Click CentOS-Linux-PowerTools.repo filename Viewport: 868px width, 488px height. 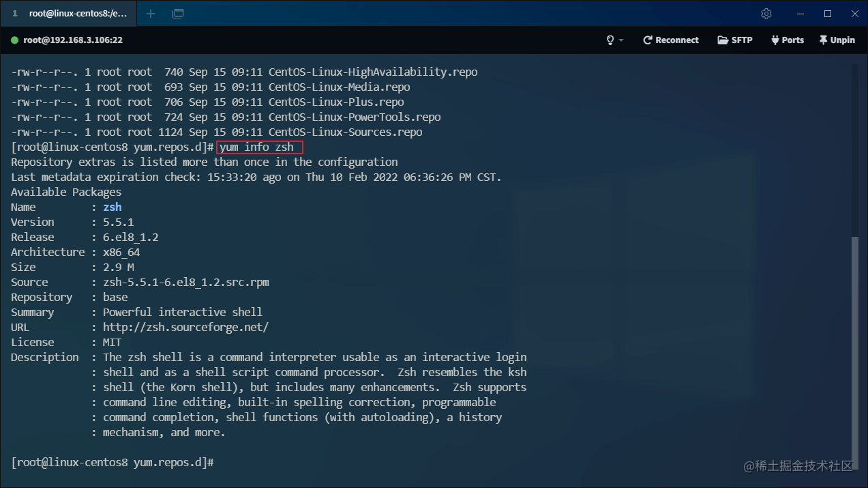(x=355, y=117)
